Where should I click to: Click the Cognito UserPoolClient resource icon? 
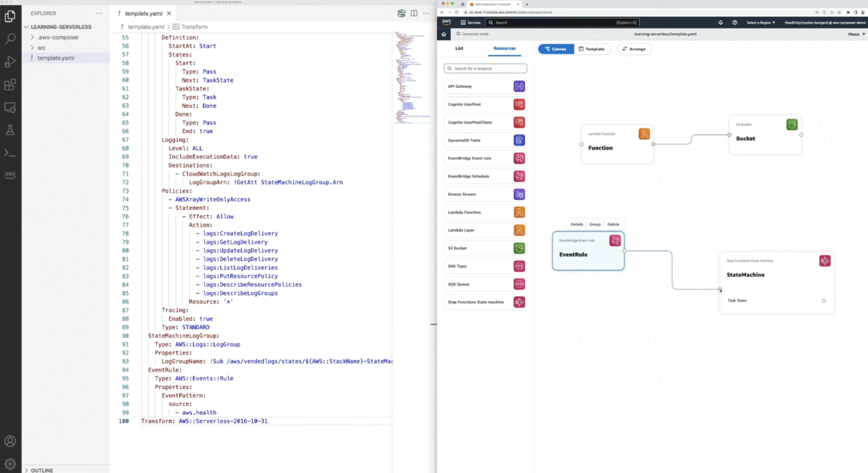pos(519,122)
